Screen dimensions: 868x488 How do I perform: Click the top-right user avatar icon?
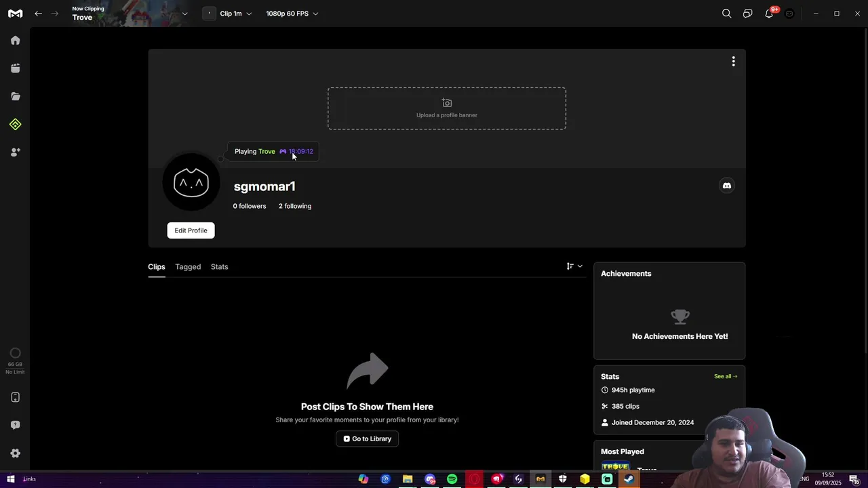point(789,14)
